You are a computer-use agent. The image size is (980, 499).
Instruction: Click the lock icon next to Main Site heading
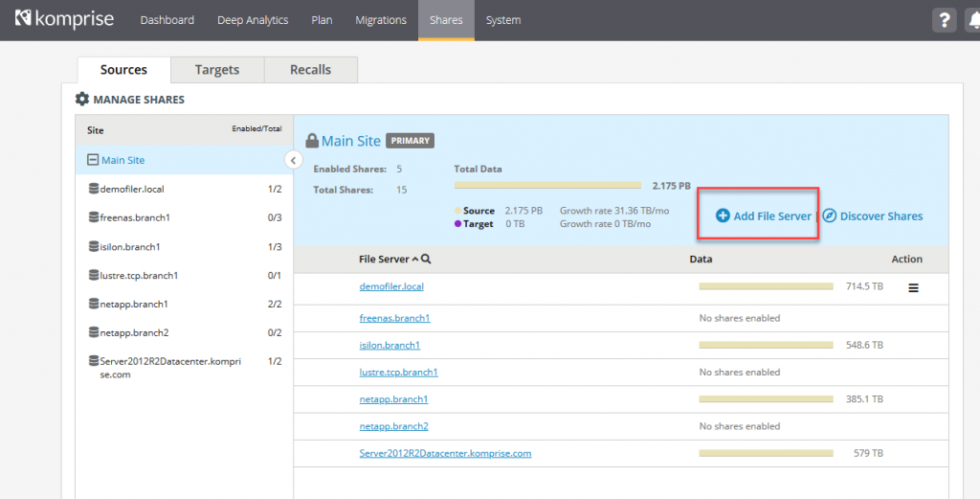pos(312,141)
